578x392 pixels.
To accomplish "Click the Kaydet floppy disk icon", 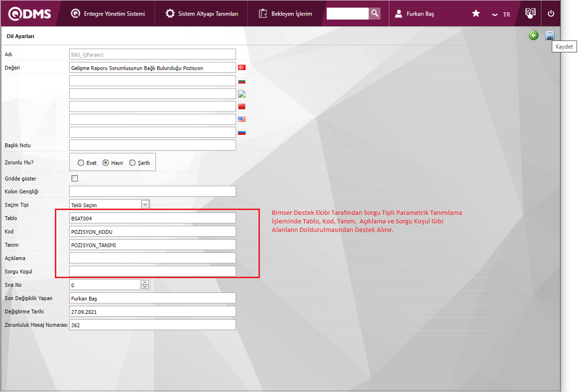I will point(549,35).
